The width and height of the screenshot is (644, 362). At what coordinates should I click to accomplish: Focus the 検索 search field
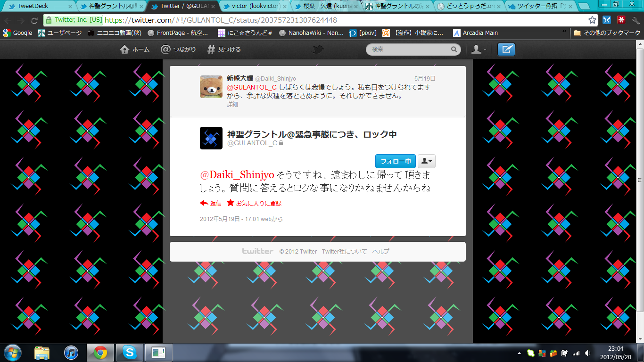pos(413,49)
